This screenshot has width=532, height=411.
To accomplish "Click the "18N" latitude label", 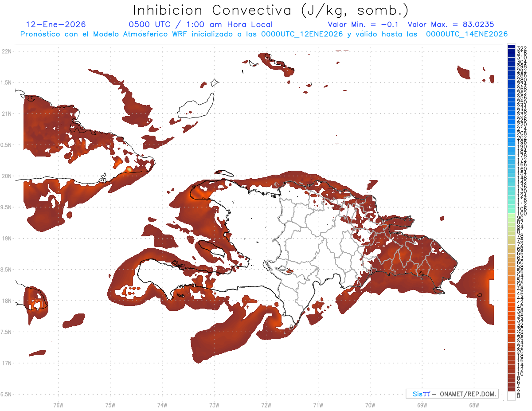I will point(7,301).
